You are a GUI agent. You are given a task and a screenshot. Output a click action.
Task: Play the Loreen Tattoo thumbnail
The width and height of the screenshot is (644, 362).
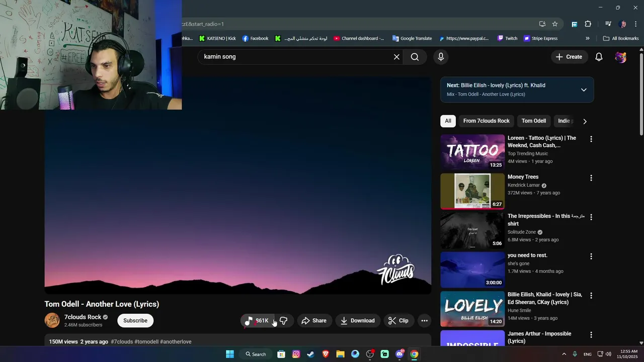472,152
